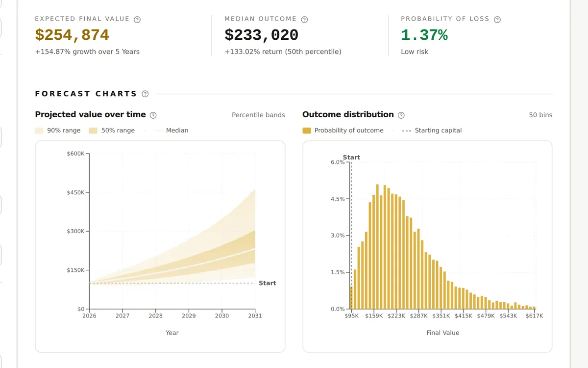The height and width of the screenshot is (368, 588).
Task: Select the $233,020 median outcome value
Action: pyautogui.click(x=261, y=35)
